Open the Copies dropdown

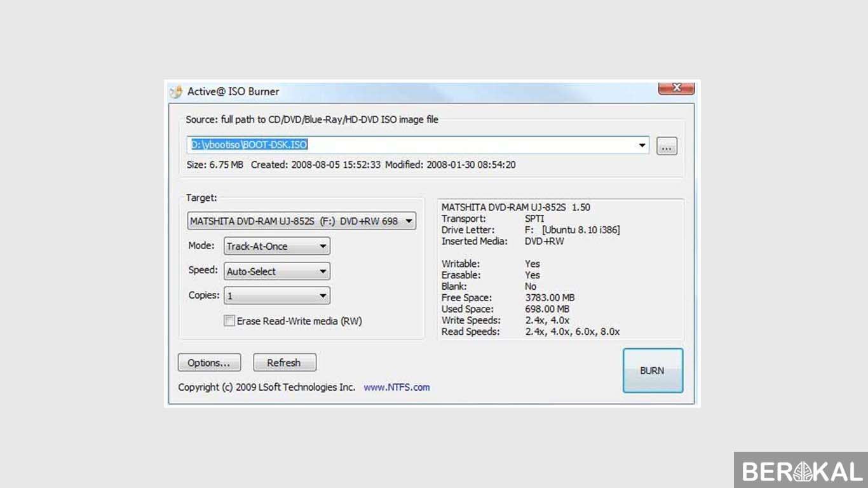pyautogui.click(x=277, y=295)
